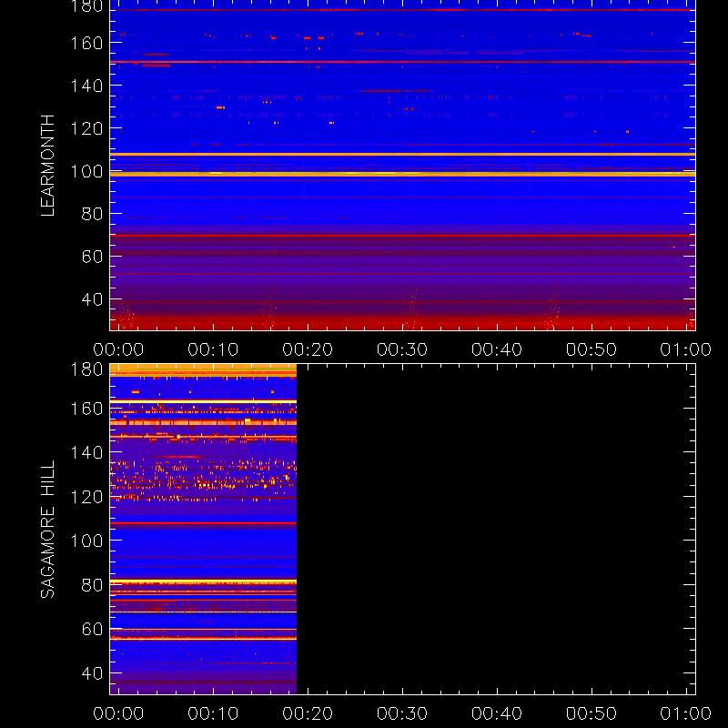The image size is (728, 728).
Task: Select the 180 tick label on Sagamore Hill axis
Action: [86, 369]
